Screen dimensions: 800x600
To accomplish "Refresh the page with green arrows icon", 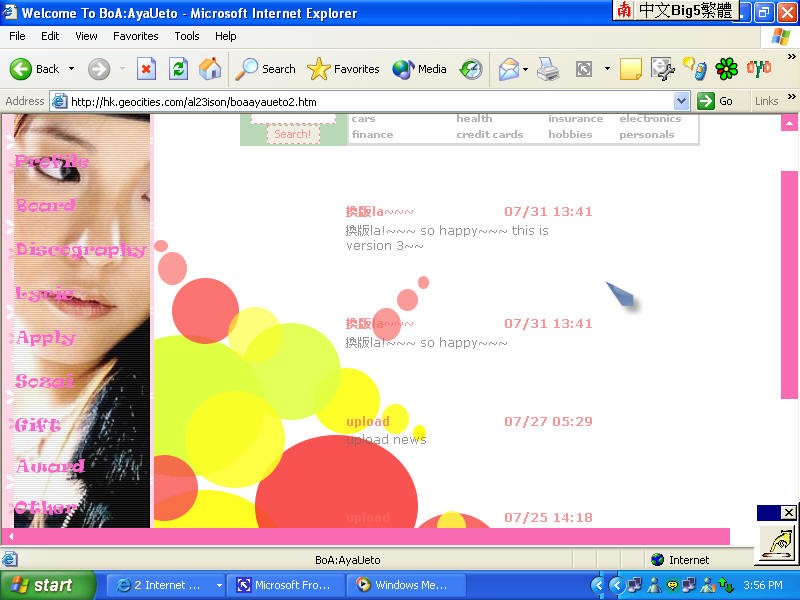I will [x=179, y=69].
